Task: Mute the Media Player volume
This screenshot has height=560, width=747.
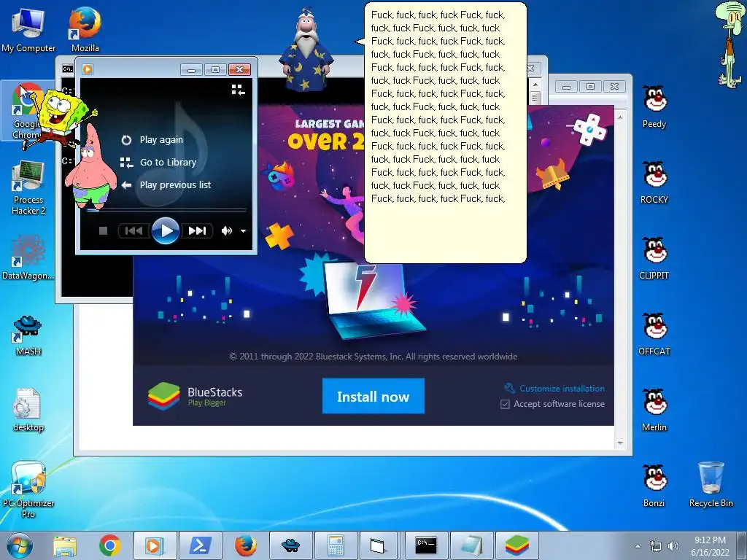Action: click(226, 231)
